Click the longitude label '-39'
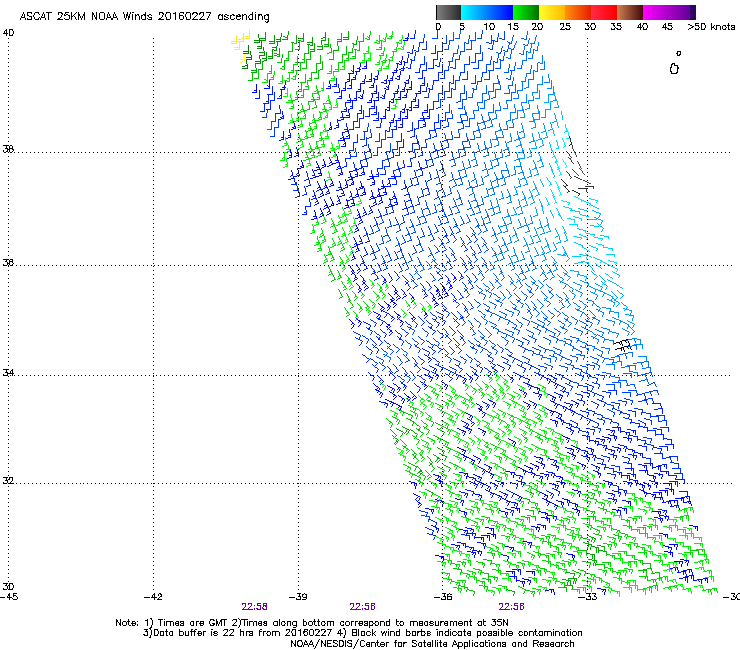Image resolution: width=740 pixels, height=650 pixels. 298,597
